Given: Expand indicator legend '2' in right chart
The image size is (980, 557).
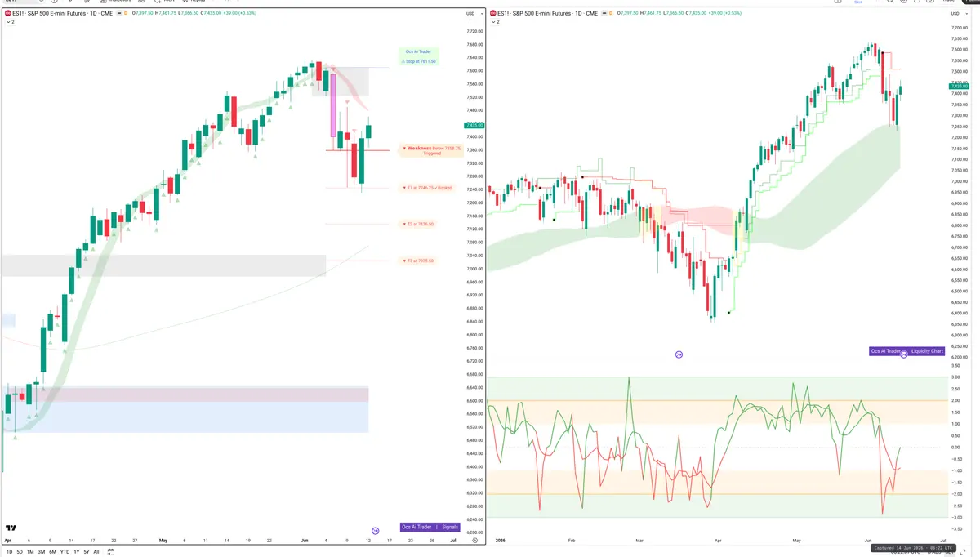Looking at the screenshot, I should click(496, 22).
